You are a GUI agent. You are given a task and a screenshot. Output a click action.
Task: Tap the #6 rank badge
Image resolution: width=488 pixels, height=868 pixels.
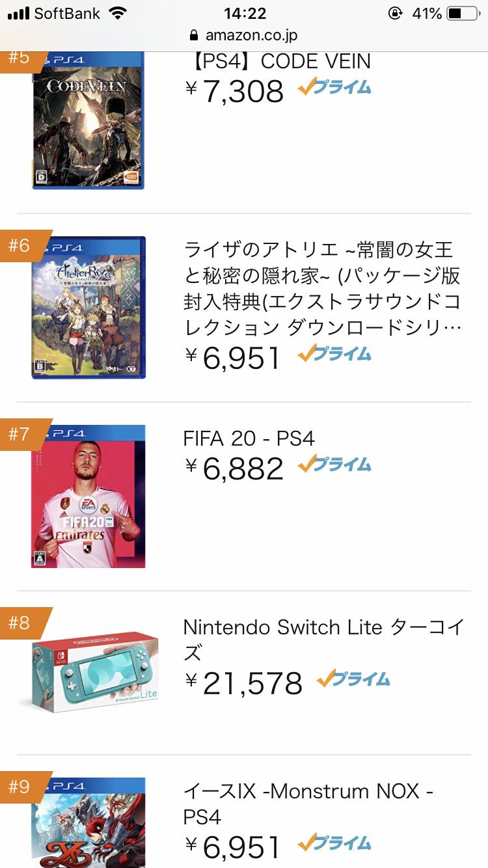point(20,246)
